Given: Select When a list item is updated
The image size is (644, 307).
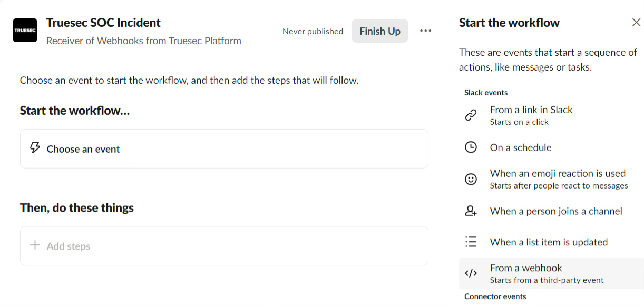Looking at the screenshot, I should point(548,242).
